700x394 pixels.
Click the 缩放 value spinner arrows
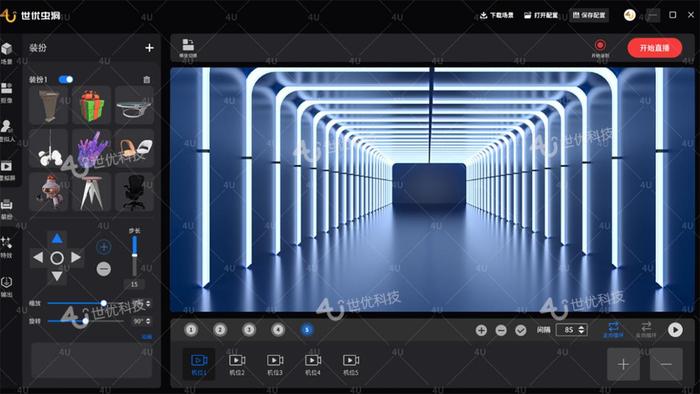(148, 303)
